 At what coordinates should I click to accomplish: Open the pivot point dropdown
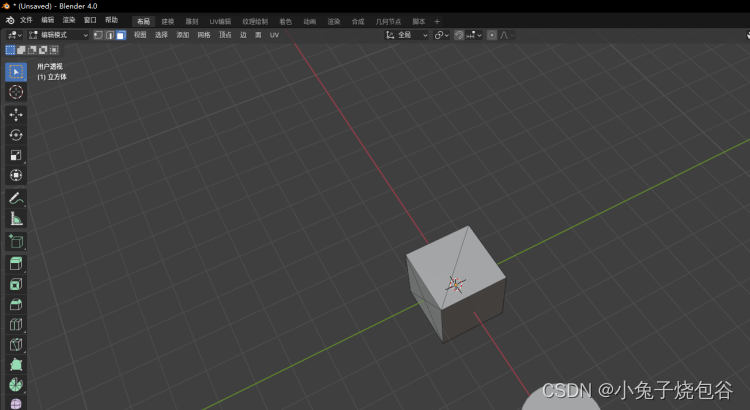(441, 35)
